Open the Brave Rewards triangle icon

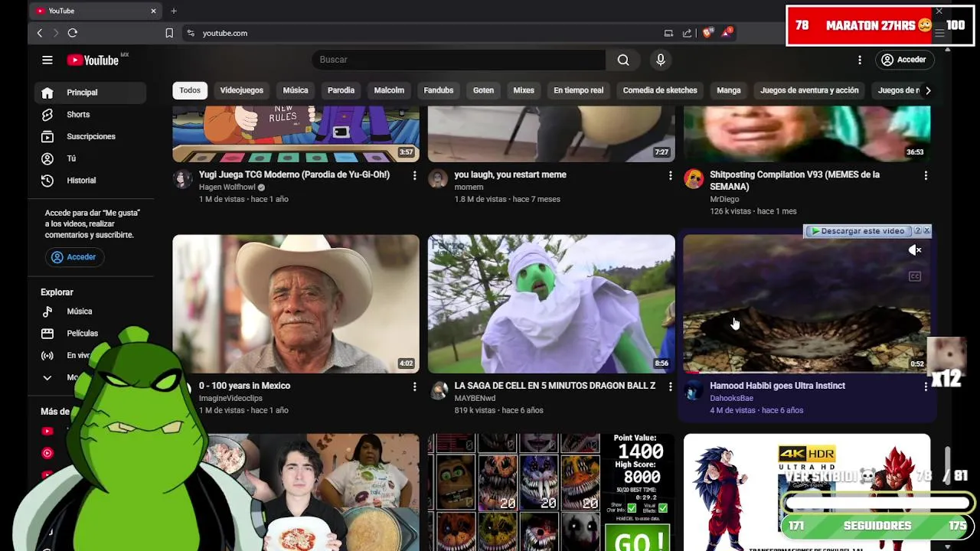coord(725,33)
